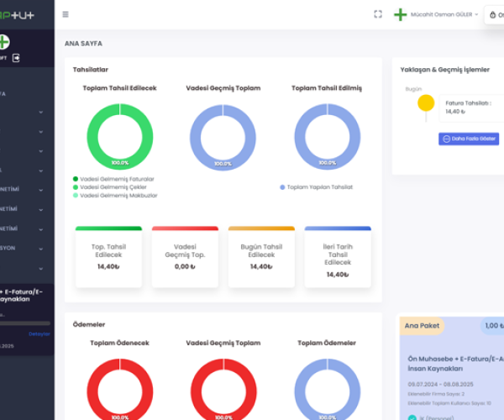Toggle the Vadesi Gelmemiş Makbuzlar legend item

click(115, 196)
